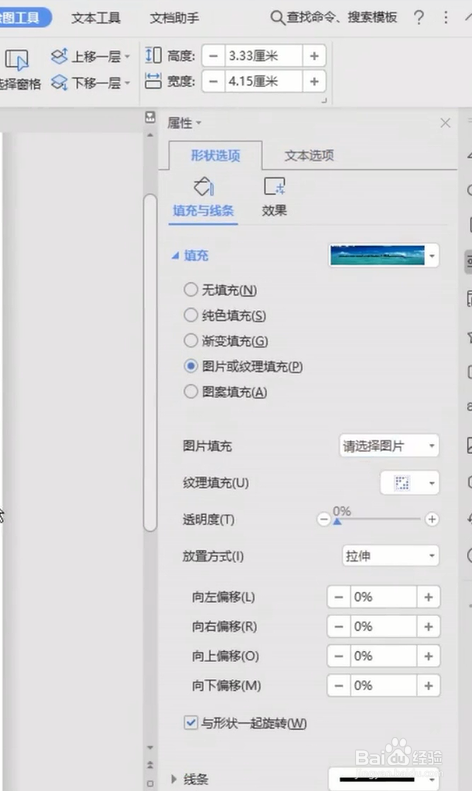Viewport: 472px width, 791px height.
Task: Switch to Text Tools ribbon tab
Action: pyautogui.click(x=96, y=18)
